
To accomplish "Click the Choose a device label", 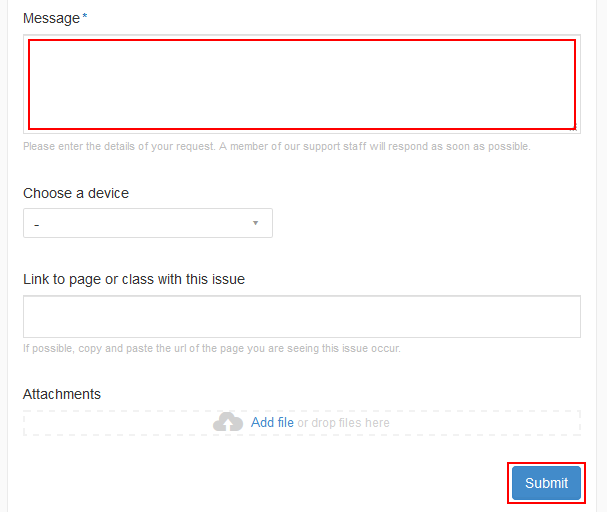I will pyautogui.click(x=76, y=193).
